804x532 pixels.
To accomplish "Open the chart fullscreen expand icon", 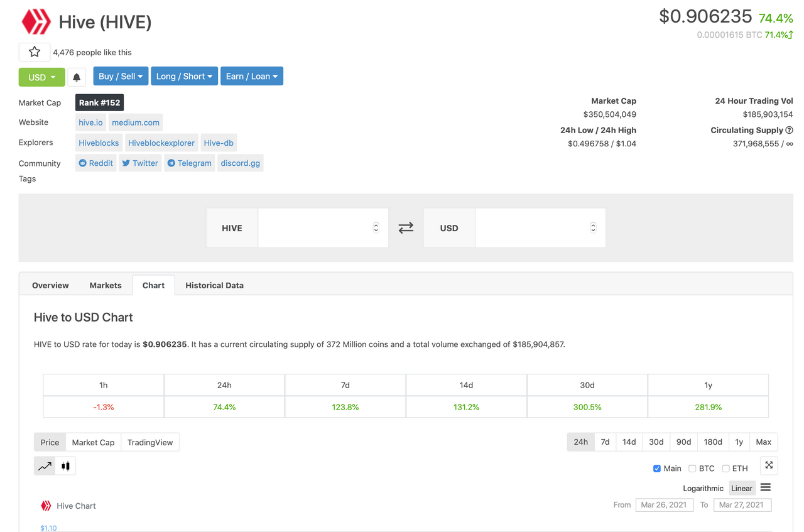I will [769, 465].
